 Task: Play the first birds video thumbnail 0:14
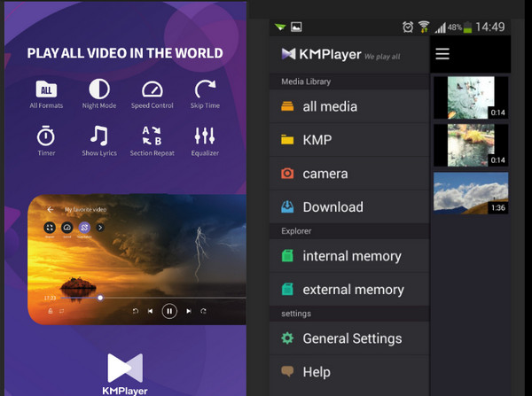coord(471,97)
